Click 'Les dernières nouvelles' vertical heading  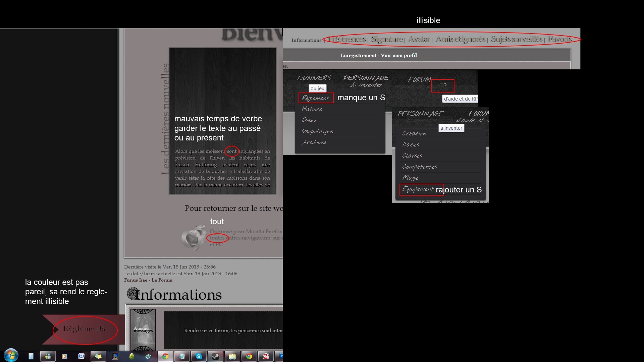165,119
